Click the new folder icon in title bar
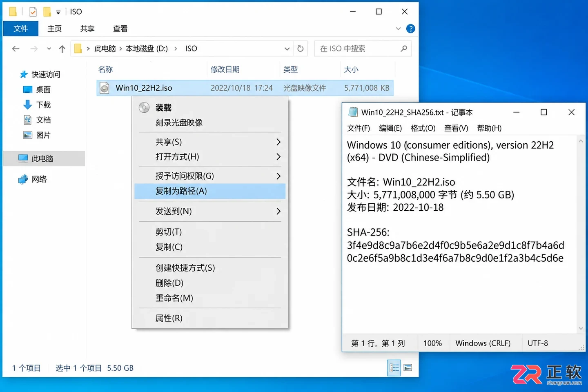This screenshot has width=588, height=392. (x=47, y=12)
